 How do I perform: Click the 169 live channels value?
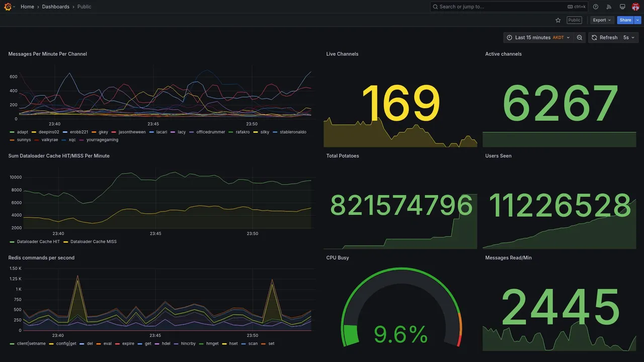401,103
